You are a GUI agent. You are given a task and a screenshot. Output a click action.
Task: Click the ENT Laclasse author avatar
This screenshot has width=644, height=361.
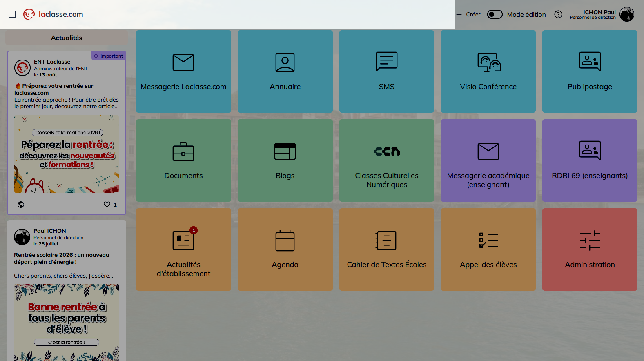(x=22, y=68)
